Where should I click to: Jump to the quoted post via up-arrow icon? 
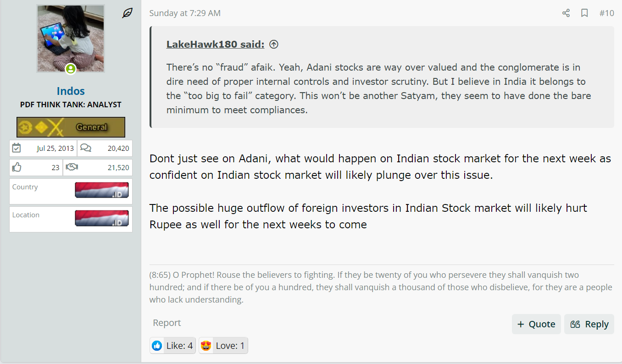[x=274, y=44]
